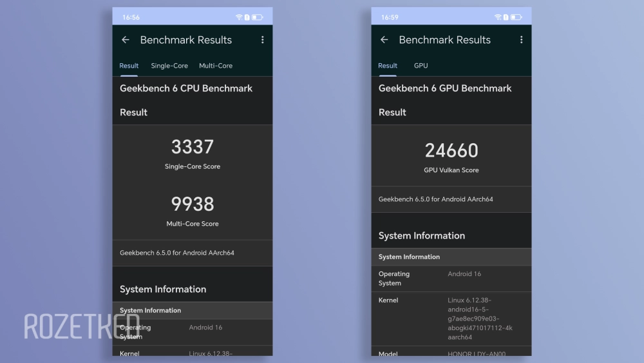The image size is (644, 363).
Task: Tap the Wi-Fi icon beside the 16:59 clock
Action: 498,17
